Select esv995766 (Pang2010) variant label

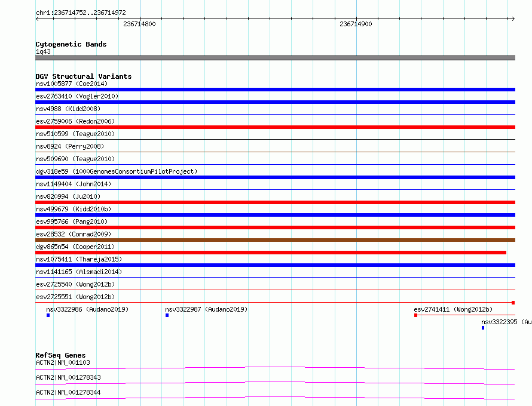[x=72, y=222]
